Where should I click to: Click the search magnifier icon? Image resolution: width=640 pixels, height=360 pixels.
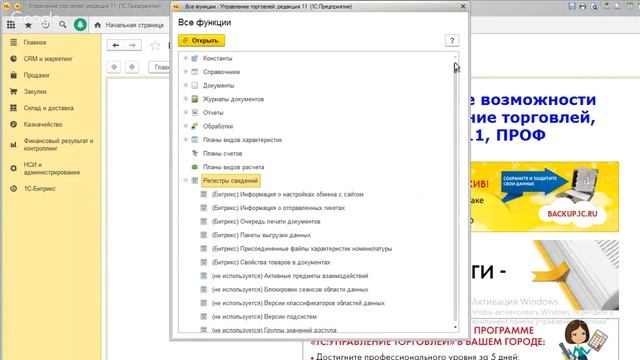62,25
